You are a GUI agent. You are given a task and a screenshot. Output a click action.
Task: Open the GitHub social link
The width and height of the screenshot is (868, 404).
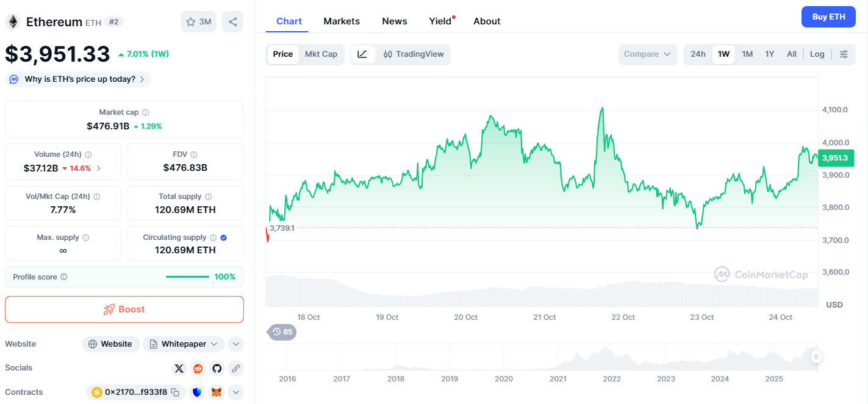(217, 368)
